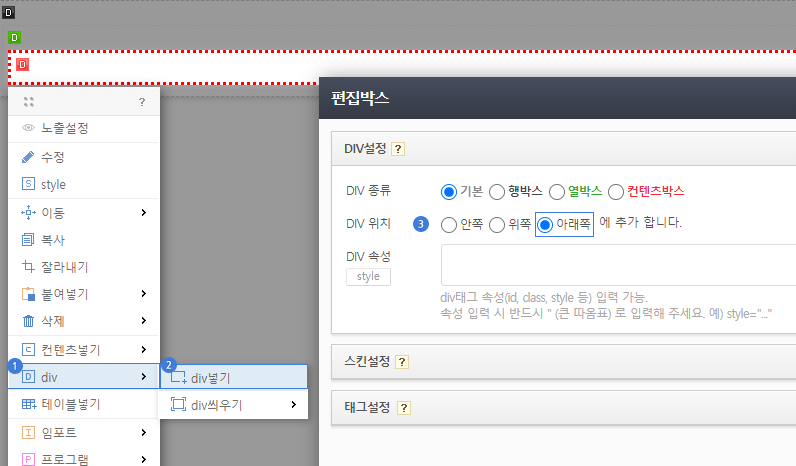Open help icon next to DIV설정
This screenshot has width=796, height=466.
point(398,149)
